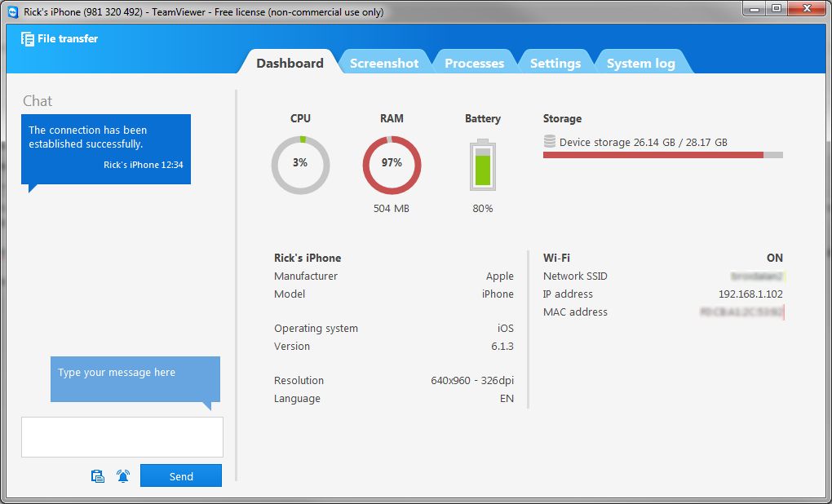Click the Resolution value 640x960 - 326dpi
The image size is (832, 504).
[471, 380]
